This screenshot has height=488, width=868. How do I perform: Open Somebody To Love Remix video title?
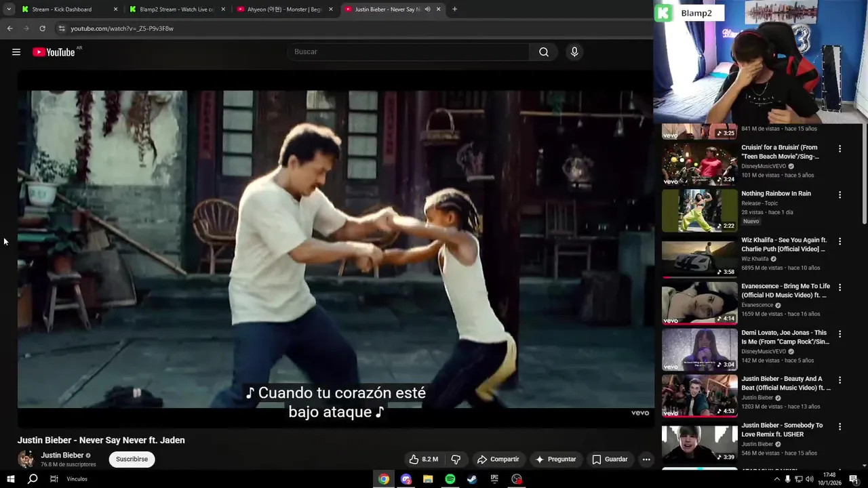pos(782,430)
